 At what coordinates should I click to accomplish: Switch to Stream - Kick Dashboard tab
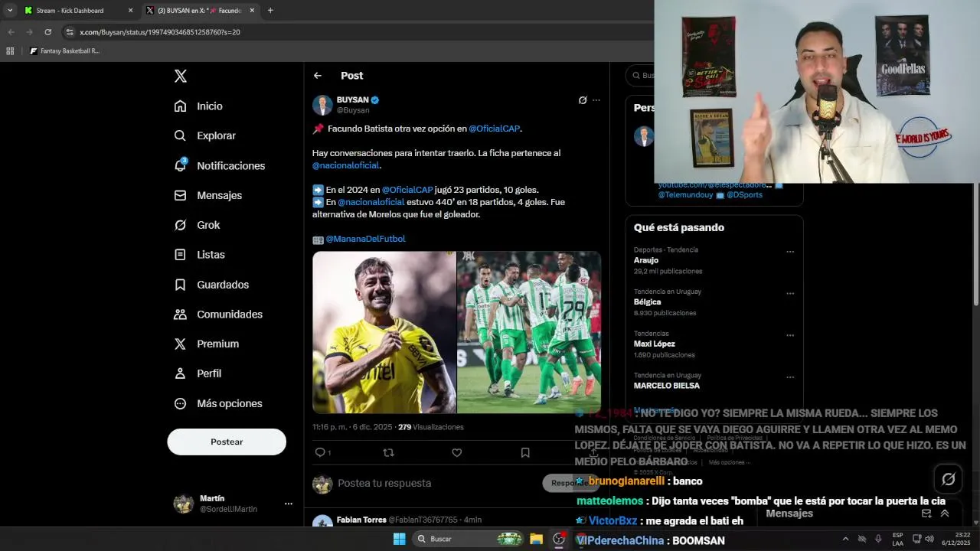(x=70, y=11)
